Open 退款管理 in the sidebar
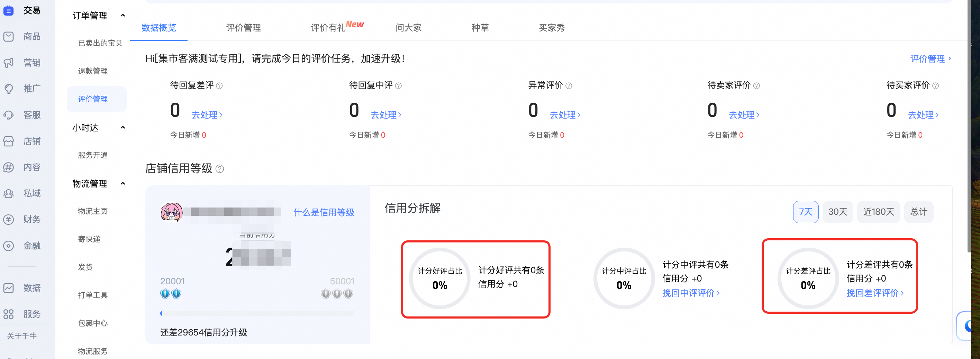The width and height of the screenshot is (980, 359). tap(93, 71)
